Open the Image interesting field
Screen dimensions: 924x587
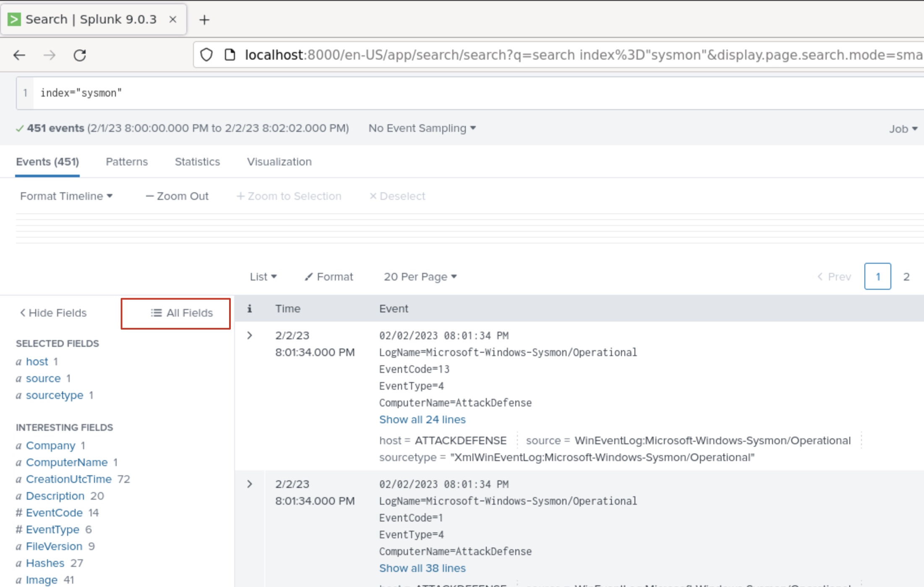coord(42,580)
